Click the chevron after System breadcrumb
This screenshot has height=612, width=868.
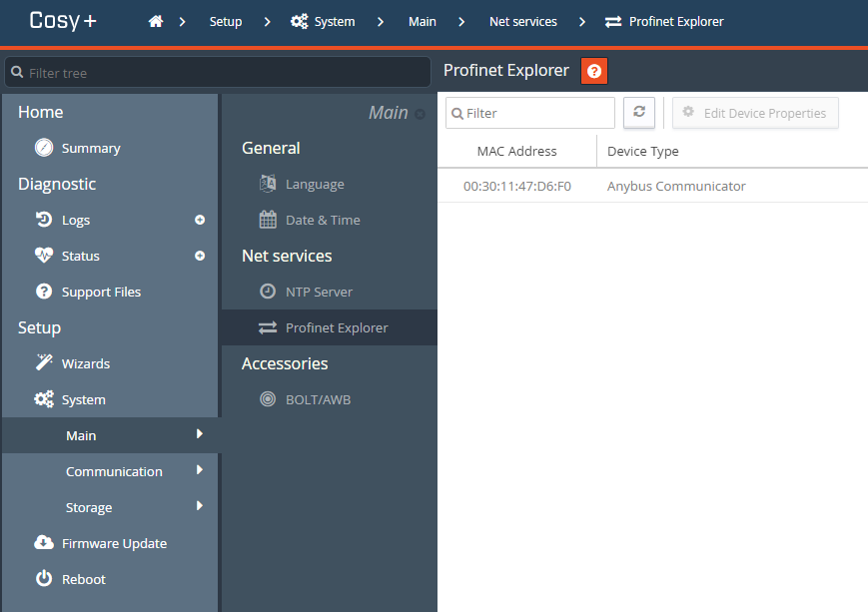tap(381, 22)
